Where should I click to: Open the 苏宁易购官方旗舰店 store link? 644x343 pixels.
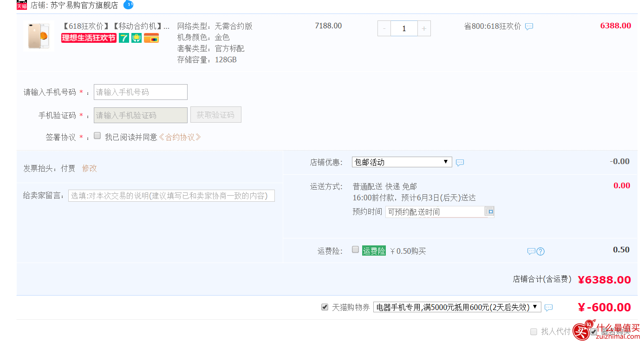pyautogui.click(x=85, y=5)
